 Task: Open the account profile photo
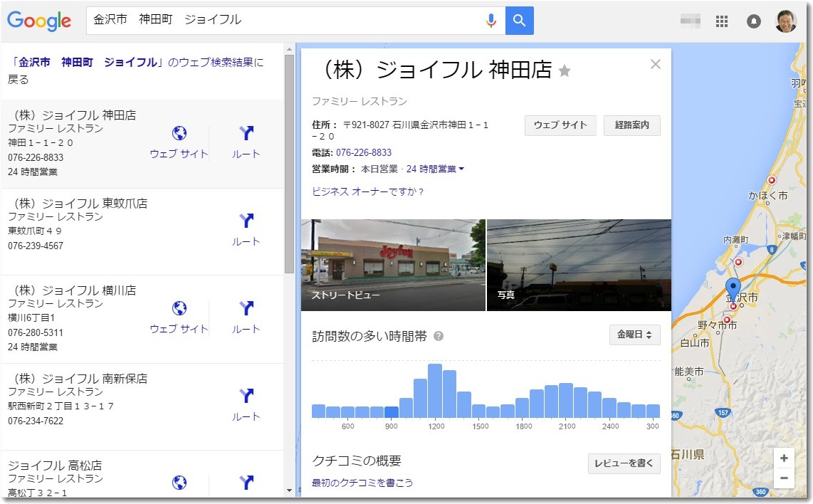click(x=785, y=21)
